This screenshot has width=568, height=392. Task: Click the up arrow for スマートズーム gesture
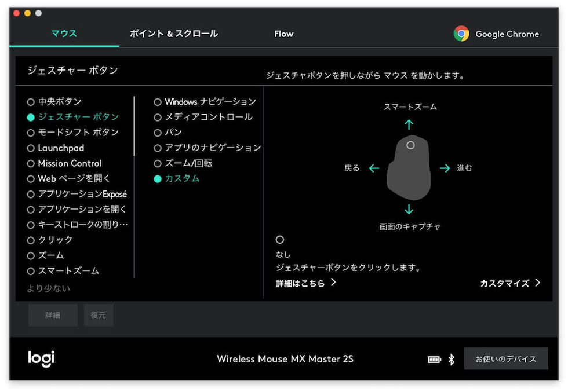[409, 124]
